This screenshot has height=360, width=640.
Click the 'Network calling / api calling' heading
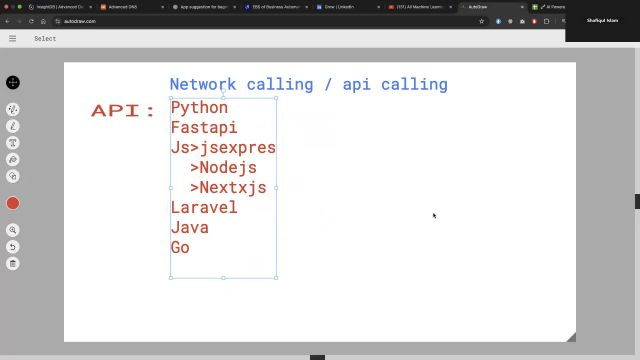[309, 84]
